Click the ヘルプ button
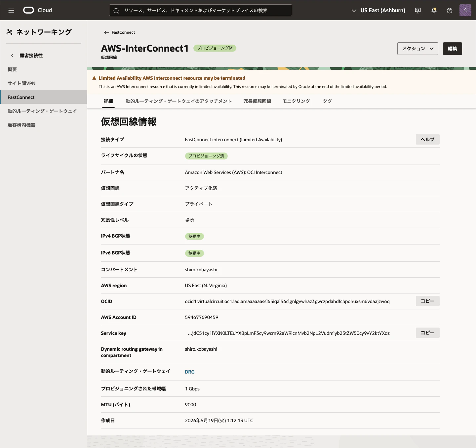 pyautogui.click(x=428, y=140)
